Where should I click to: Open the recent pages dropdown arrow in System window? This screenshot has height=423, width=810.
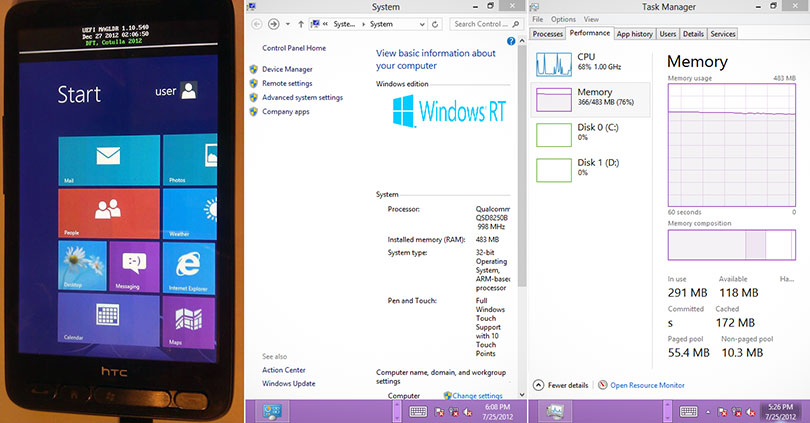(287, 24)
